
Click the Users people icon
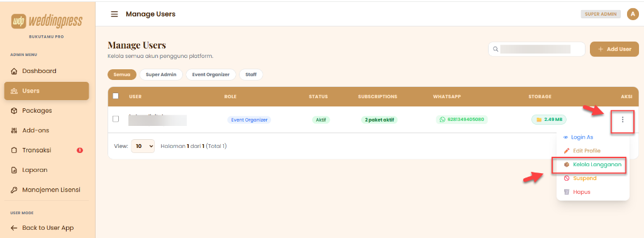(x=14, y=91)
